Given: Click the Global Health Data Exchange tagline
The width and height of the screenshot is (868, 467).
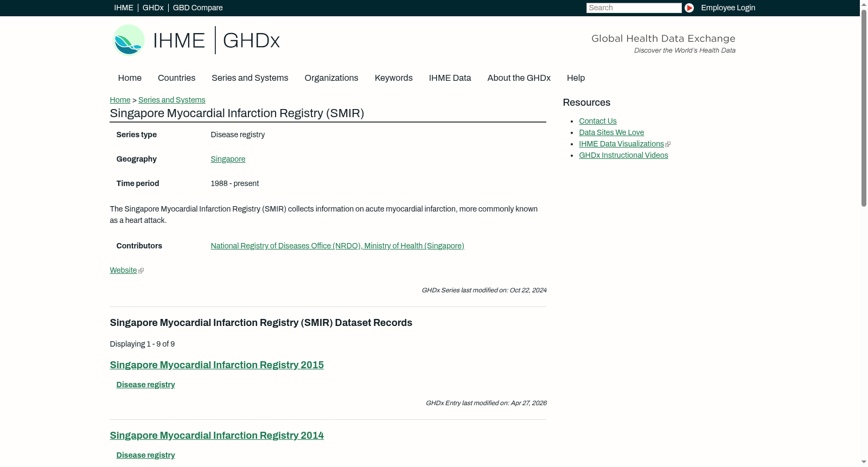Looking at the screenshot, I should point(663,39).
